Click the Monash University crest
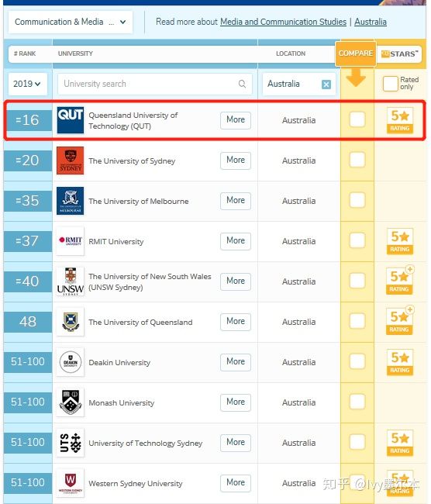Viewport: 431px width, 504px height. pos(70,402)
